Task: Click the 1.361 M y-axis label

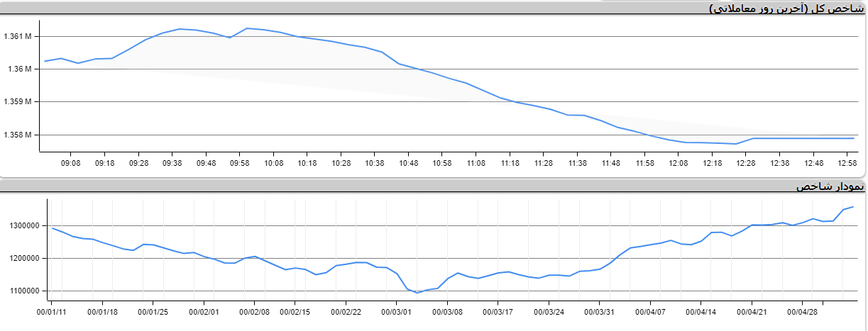Action: pyautogui.click(x=18, y=36)
